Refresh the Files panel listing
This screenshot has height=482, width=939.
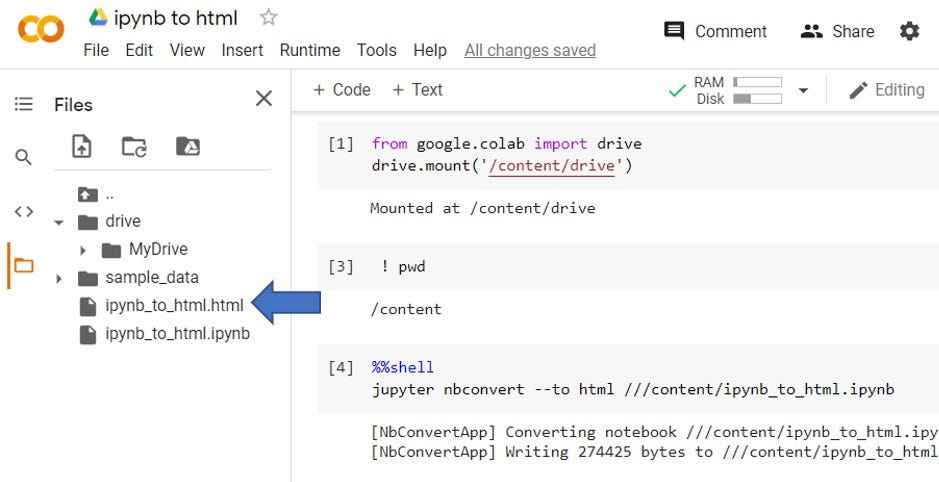(x=134, y=147)
